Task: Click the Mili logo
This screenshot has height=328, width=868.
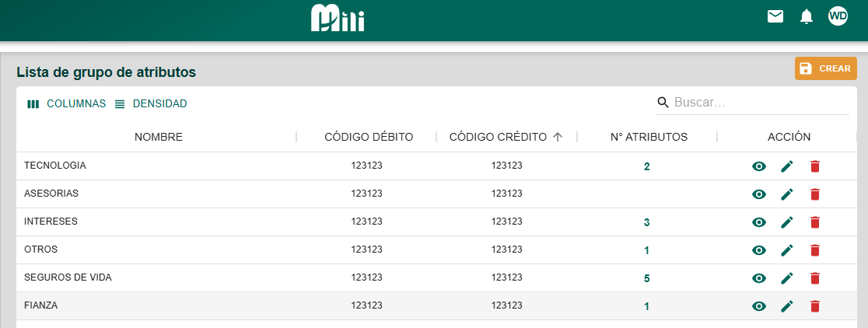Action: (338, 18)
